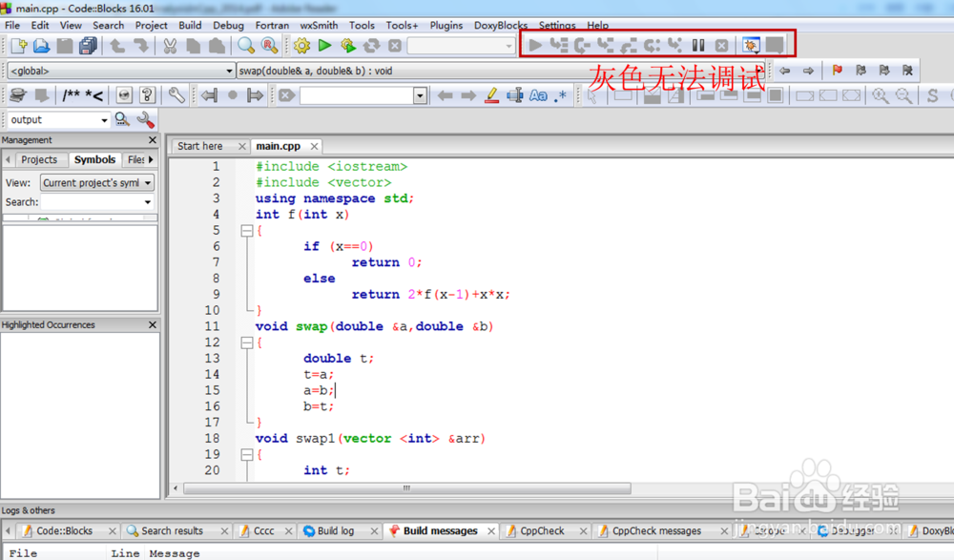Image resolution: width=954 pixels, height=560 pixels.
Task: Click the Abort build icon
Action: tap(395, 46)
